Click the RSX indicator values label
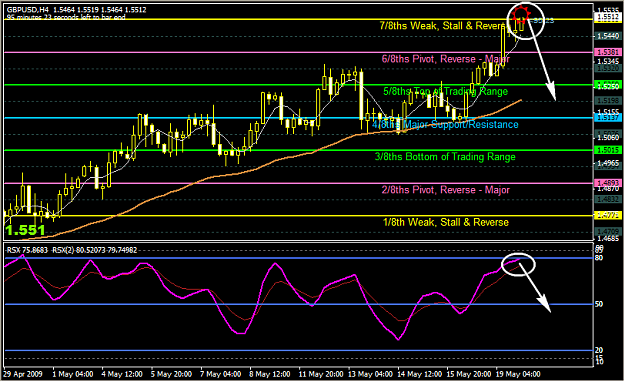This screenshot has height=382, width=625. [72, 250]
